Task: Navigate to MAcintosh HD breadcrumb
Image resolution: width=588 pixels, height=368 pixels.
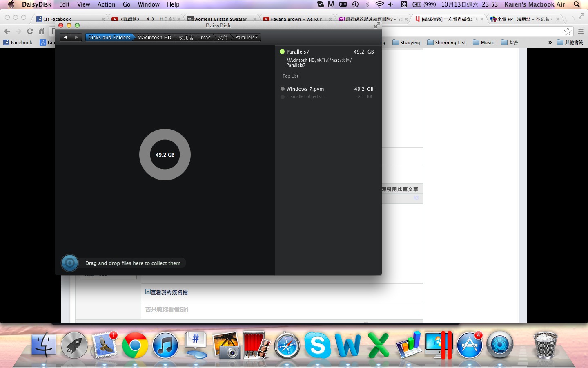Action: click(x=154, y=37)
